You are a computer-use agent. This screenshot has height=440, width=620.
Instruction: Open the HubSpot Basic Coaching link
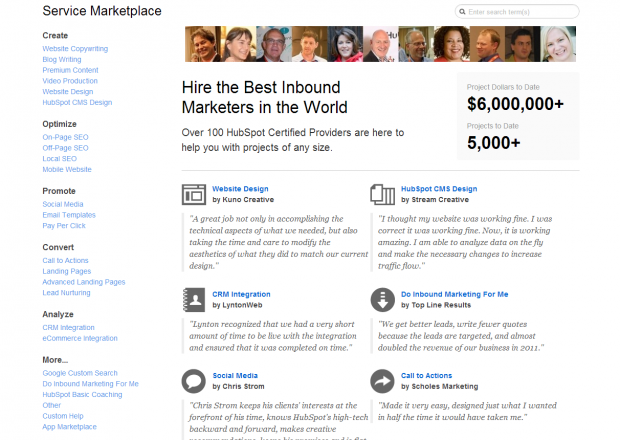(82, 395)
